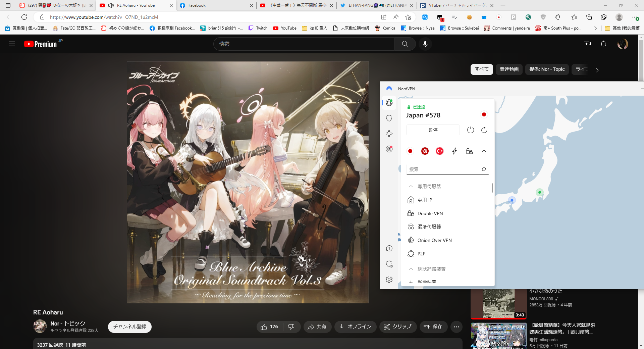
Task: Click 暫停 pause VPN button
Action: tap(433, 130)
